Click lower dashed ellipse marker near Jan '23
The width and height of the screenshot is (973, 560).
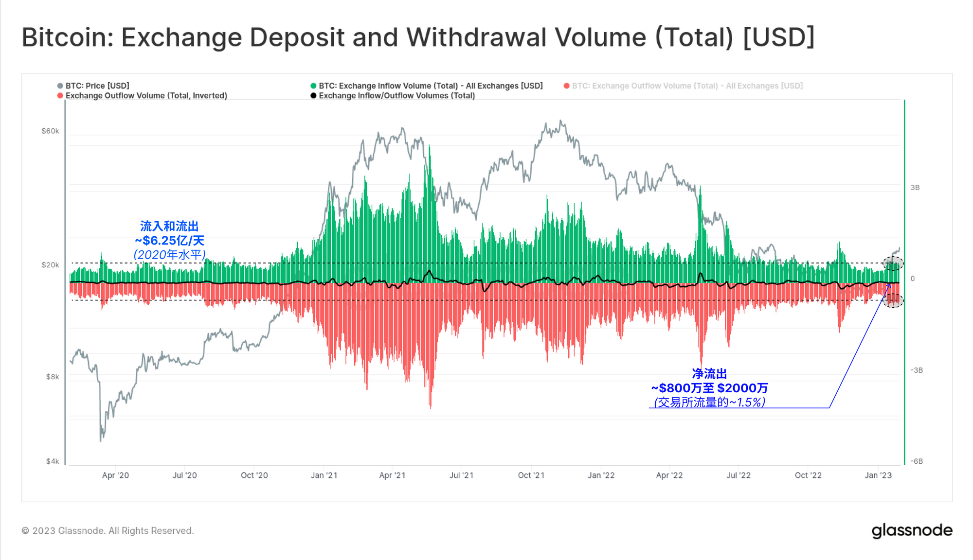(x=893, y=301)
